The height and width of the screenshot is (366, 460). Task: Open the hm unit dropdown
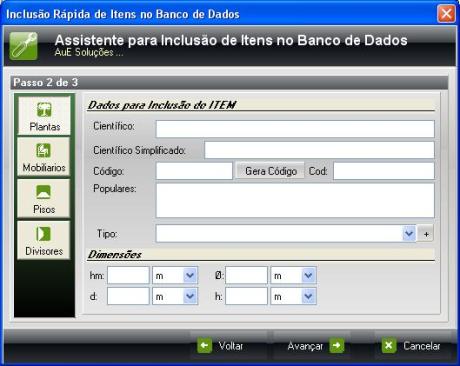point(190,275)
